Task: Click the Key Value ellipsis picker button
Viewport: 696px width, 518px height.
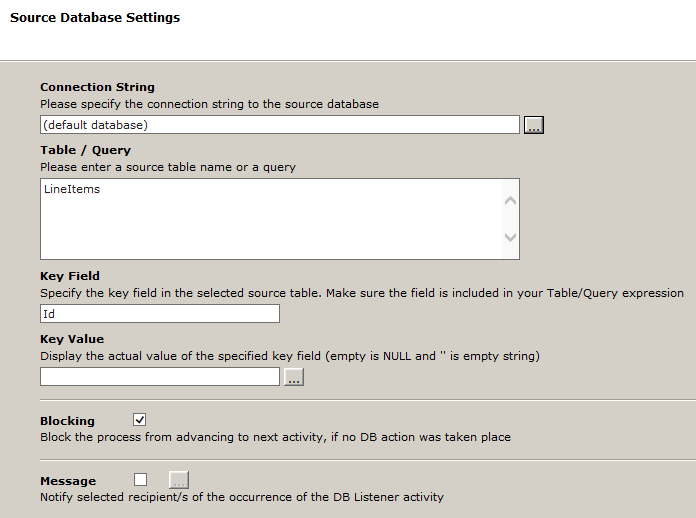Action: pyautogui.click(x=293, y=377)
